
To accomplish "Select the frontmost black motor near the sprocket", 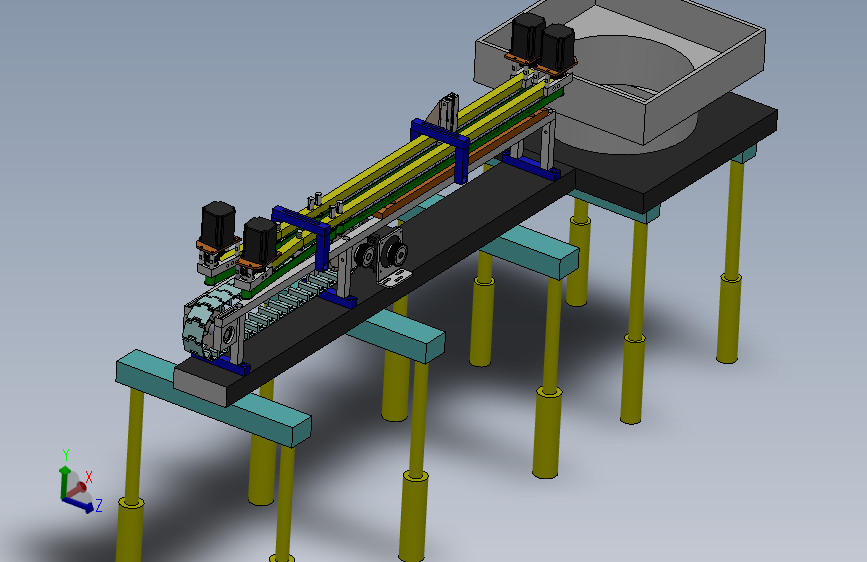I will click(x=259, y=241).
